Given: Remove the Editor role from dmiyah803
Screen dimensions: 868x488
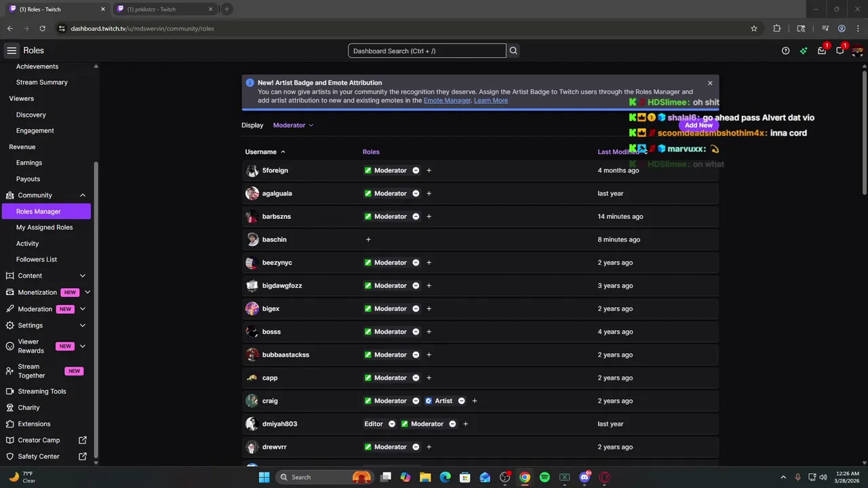Looking at the screenshot, I should (x=391, y=424).
